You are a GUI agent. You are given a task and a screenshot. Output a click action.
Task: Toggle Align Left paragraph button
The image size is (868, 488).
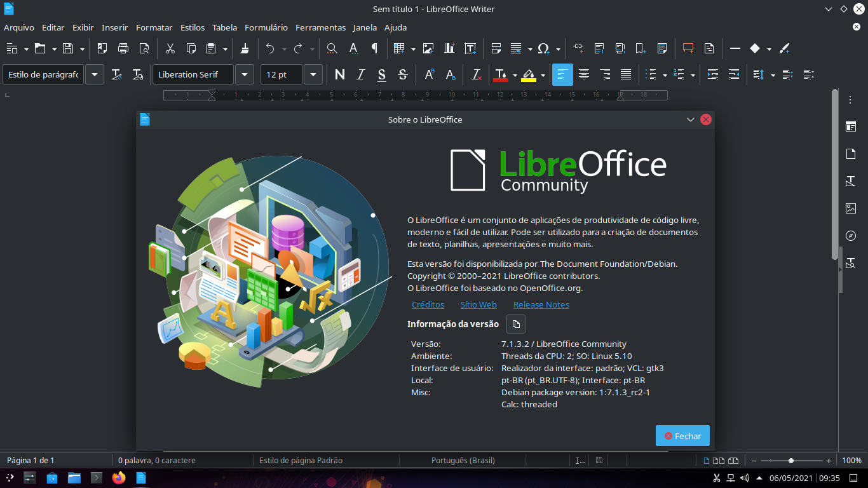tap(562, 75)
